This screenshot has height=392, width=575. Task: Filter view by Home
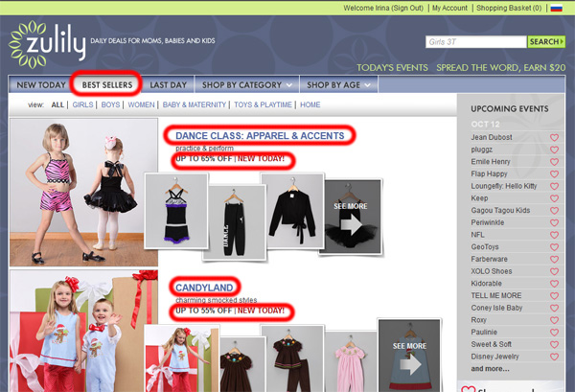click(x=310, y=104)
